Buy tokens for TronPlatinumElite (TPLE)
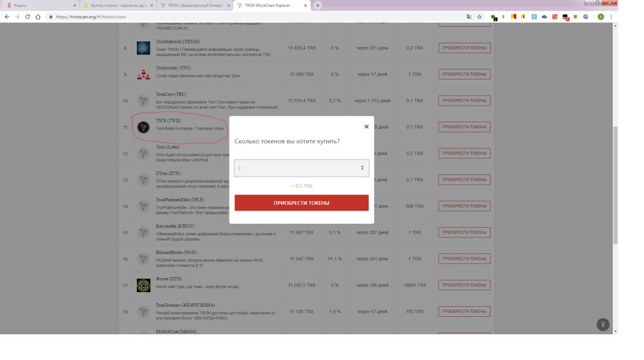 point(464,206)
